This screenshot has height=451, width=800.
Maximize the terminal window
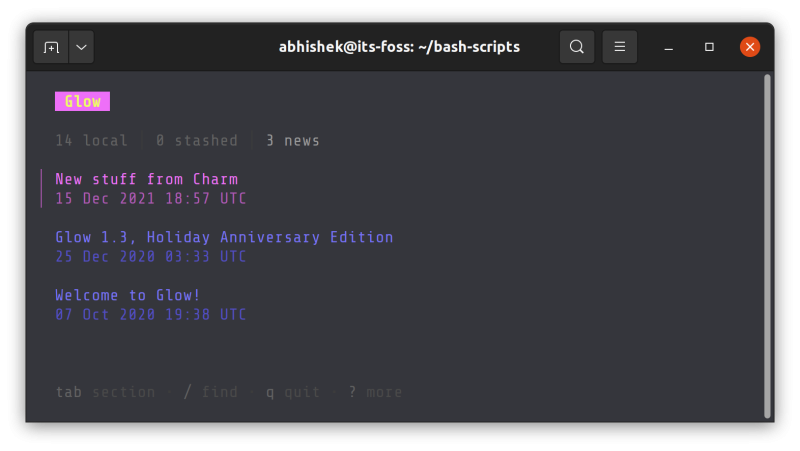pyautogui.click(x=709, y=47)
